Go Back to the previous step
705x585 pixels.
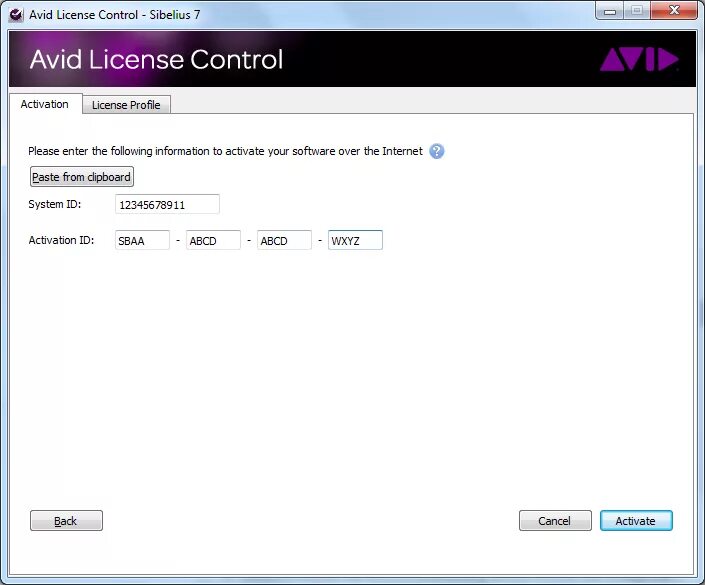[x=66, y=521]
